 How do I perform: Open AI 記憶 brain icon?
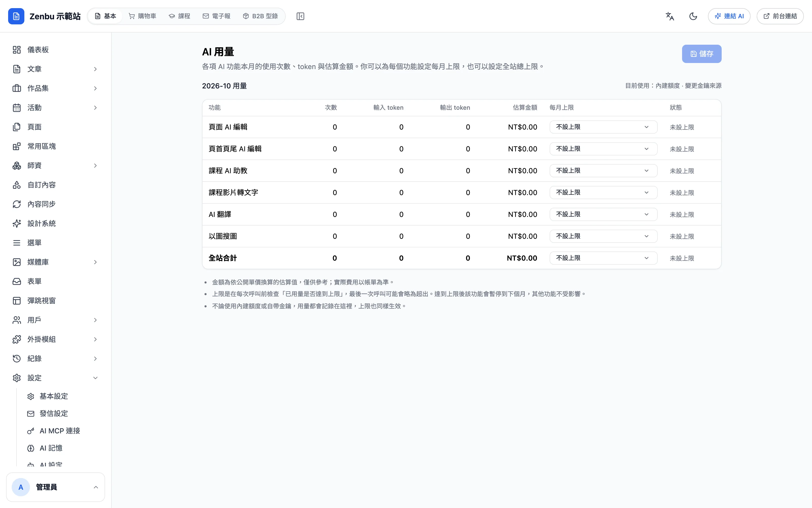pos(31,448)
